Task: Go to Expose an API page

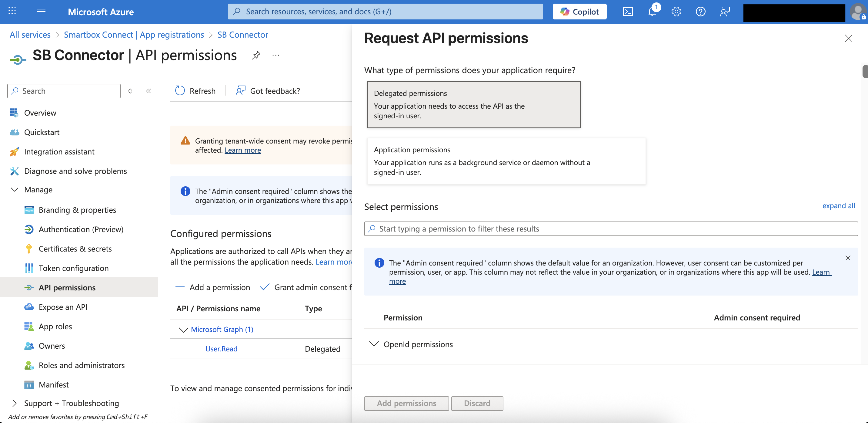Action: (63, 307)
